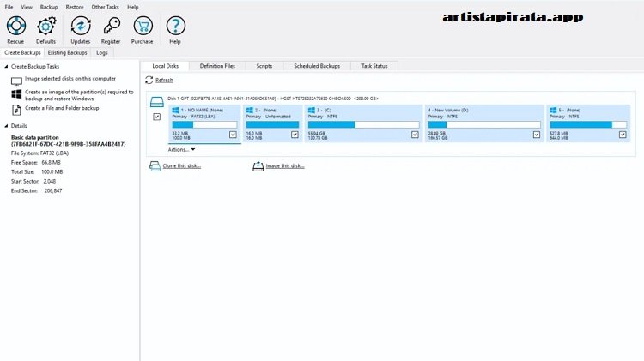
Task: Open the View menu
Action: (27, 7)
